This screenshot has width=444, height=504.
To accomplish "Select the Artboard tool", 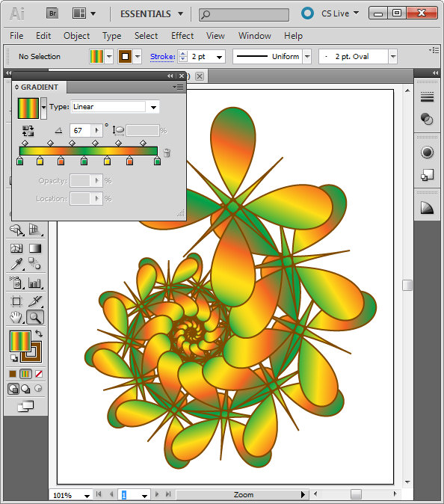I will [x=16, y=301].
